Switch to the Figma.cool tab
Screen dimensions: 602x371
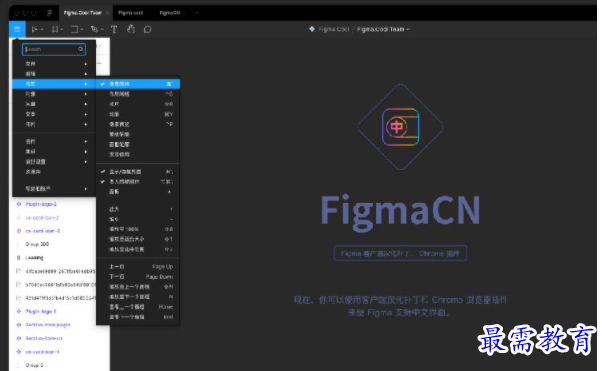(131, 13)
